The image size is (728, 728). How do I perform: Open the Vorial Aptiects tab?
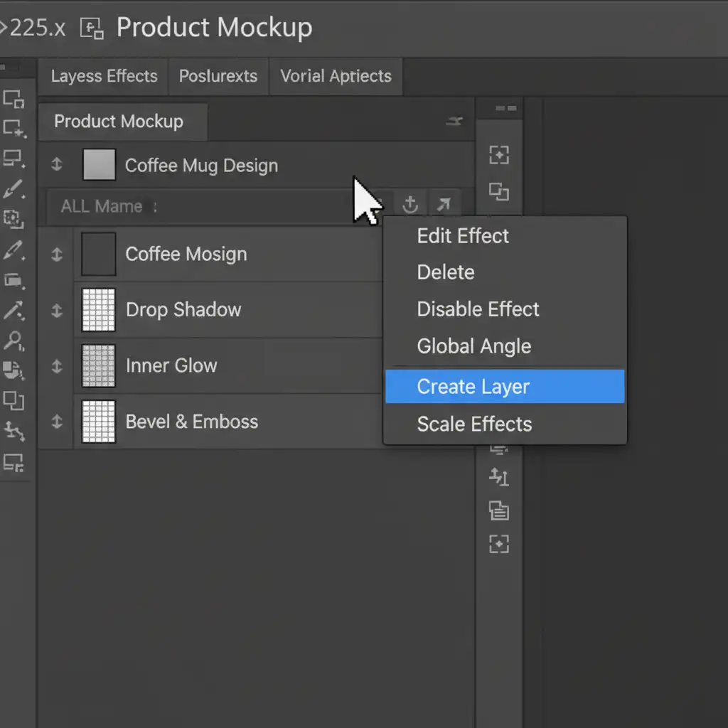[x=336, y=76]
